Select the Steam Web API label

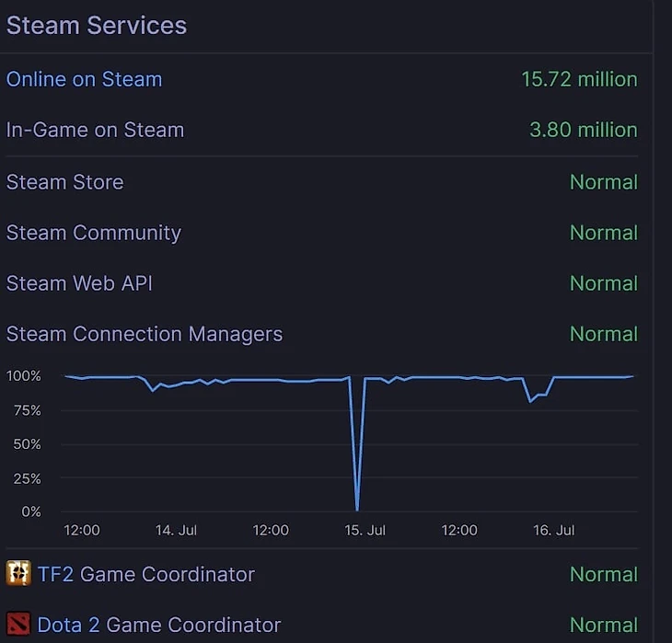pos(79,283)
